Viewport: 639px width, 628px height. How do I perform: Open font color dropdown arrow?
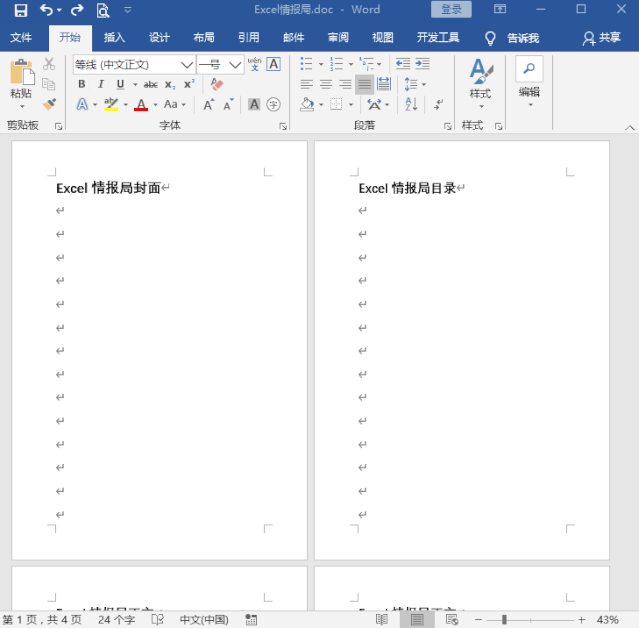(x=155, y=105)
